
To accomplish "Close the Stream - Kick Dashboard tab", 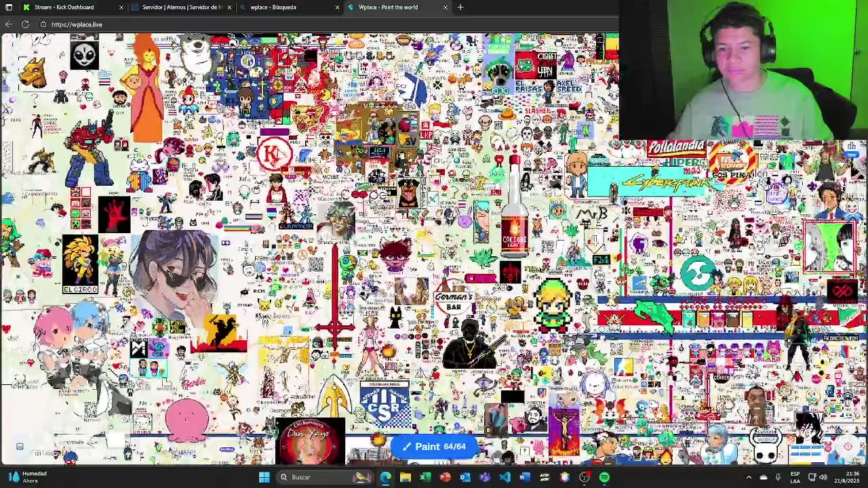I will 121,7.
